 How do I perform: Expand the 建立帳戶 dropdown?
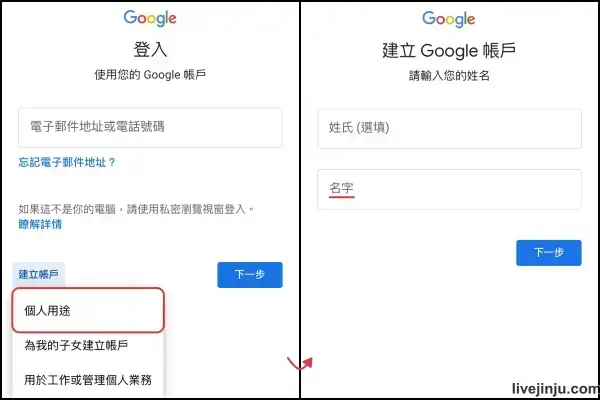point(39,274)
